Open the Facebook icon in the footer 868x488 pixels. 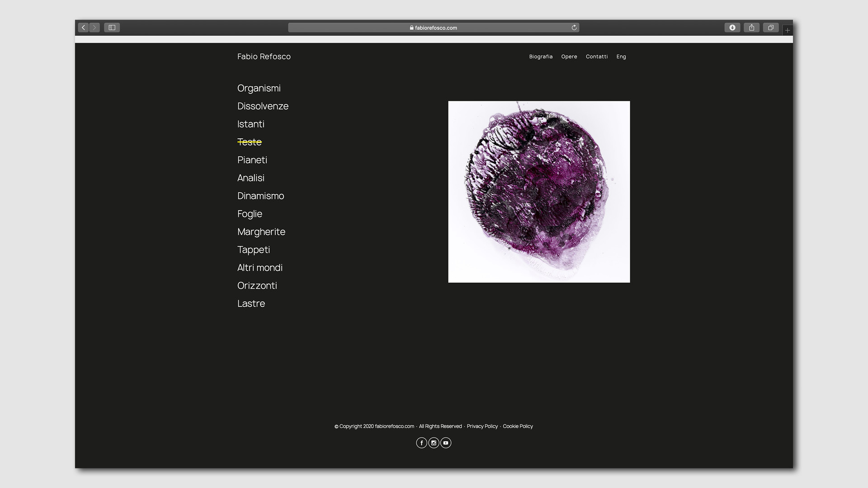pyautogui.click(x=421, y=443)
